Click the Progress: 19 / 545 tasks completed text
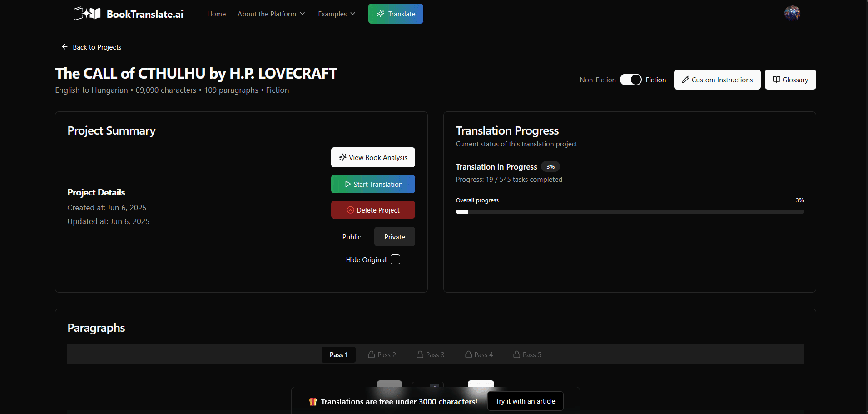 pyautogui.click(x=509, y=180)
